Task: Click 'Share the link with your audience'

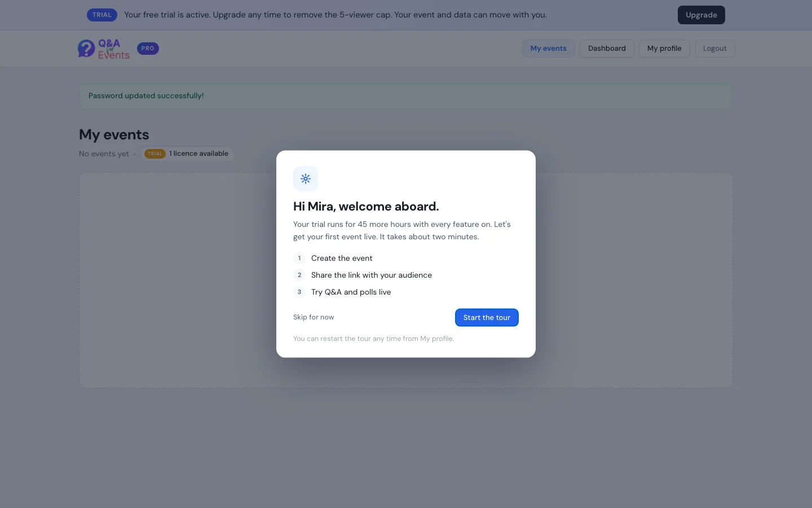Action: coord(372,275)
